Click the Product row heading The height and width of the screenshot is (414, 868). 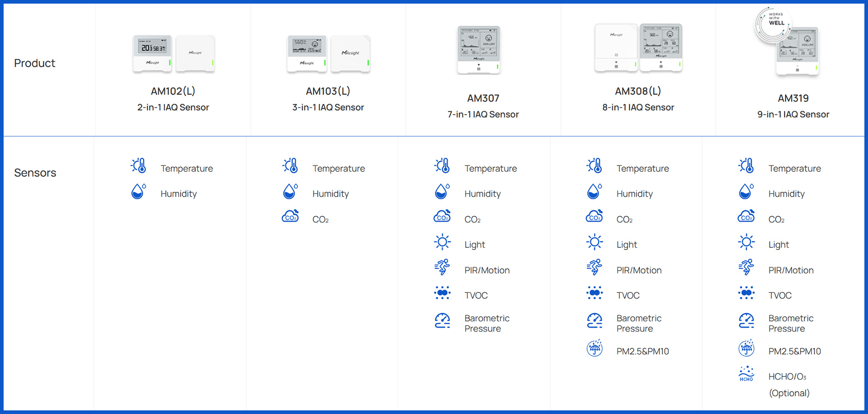click(34, 63)
